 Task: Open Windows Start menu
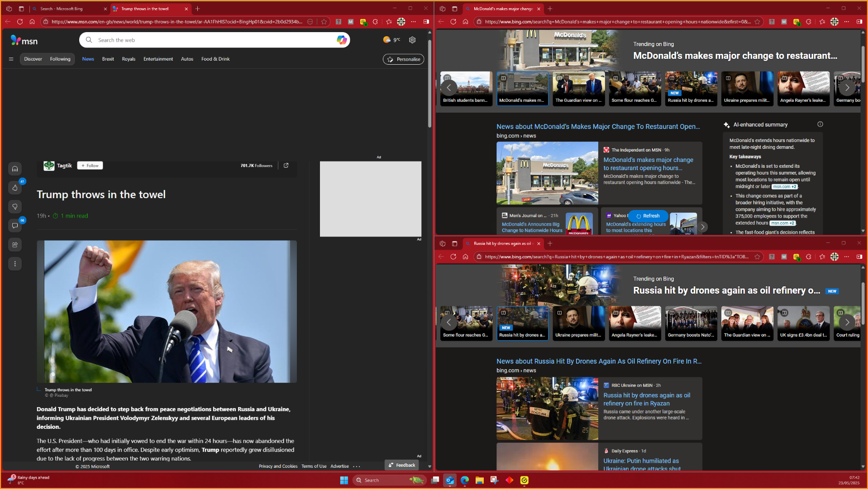point(344,480)
